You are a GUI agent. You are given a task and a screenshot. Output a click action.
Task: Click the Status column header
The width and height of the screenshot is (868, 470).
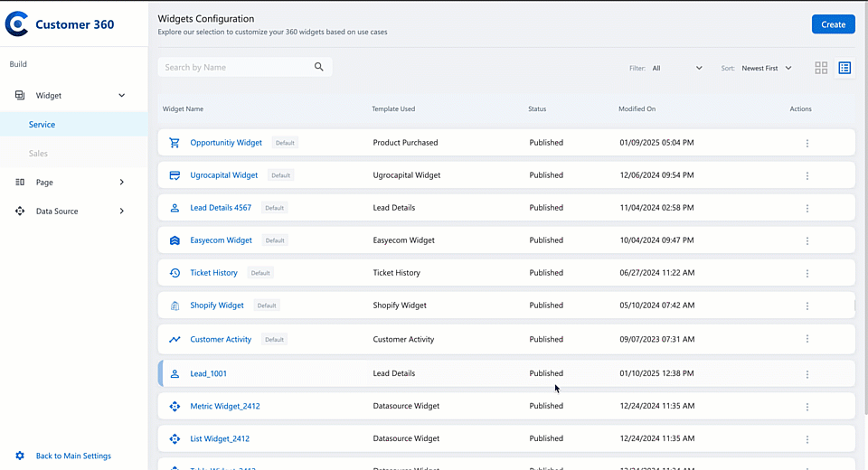[x=537, y=108]
